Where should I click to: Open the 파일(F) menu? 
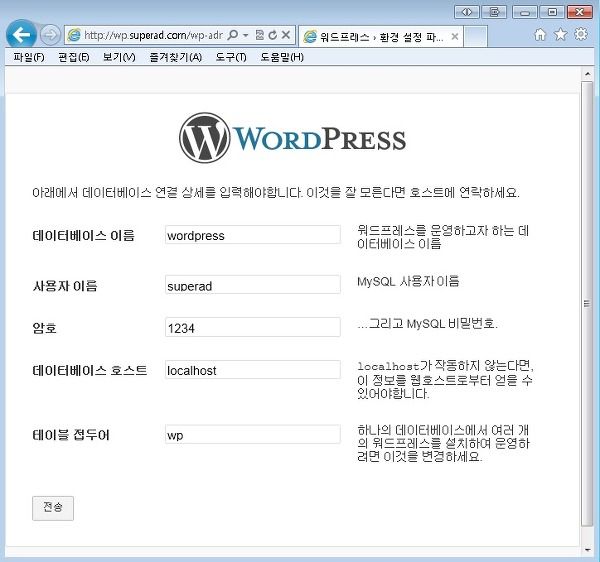[x=29, y=57]
